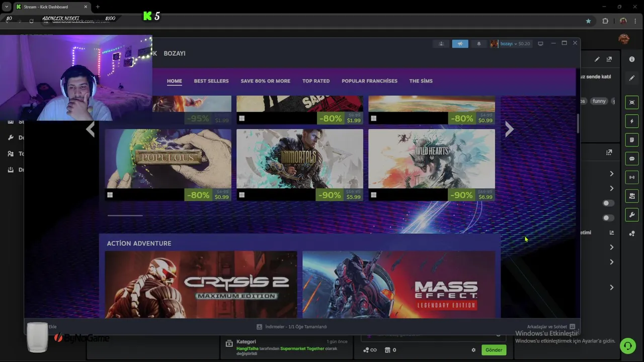Open POPULAR FRANCHISES tab
Image resolution: width=644 pixels, height=362 pixels.
point(369,81)
